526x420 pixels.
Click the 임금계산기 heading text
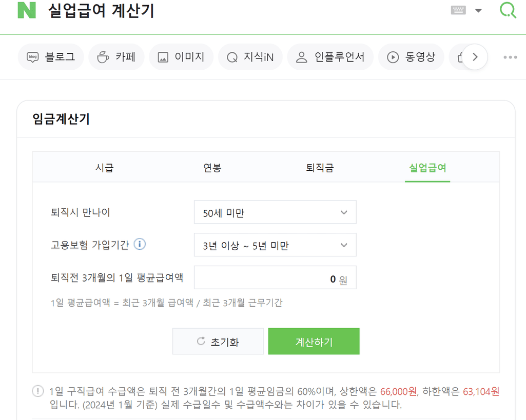click(61, 119)
